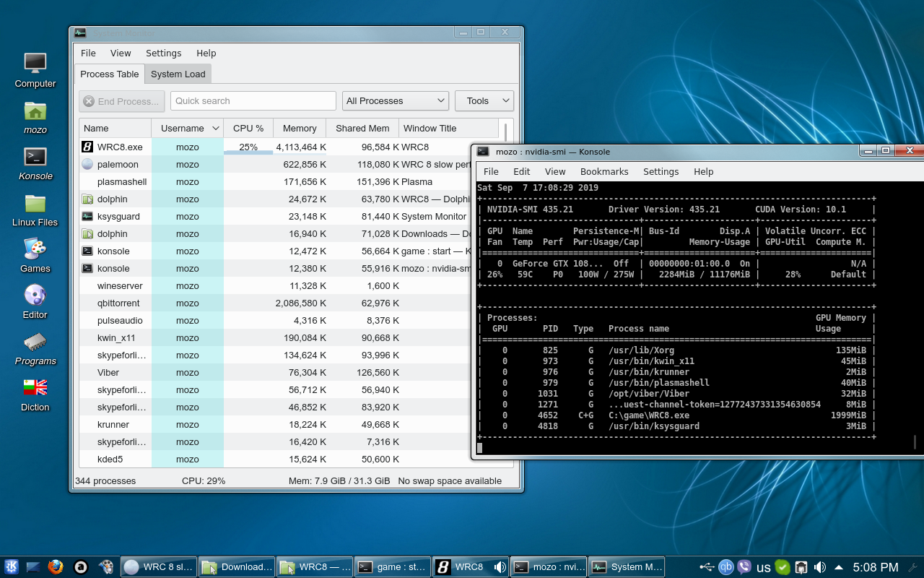The image size is (924, 578).
Task: Open the mozo home folder icon
Action: click(35, 117)
